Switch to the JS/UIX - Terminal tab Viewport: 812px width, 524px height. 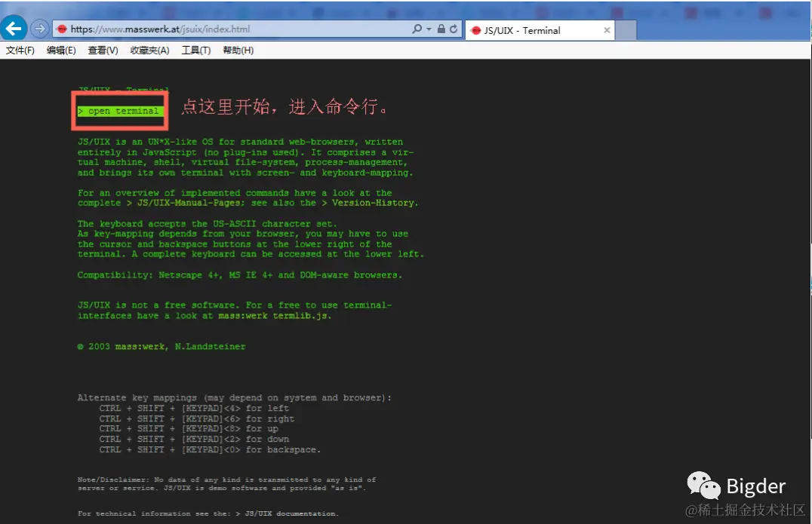(x=540, y=30)
